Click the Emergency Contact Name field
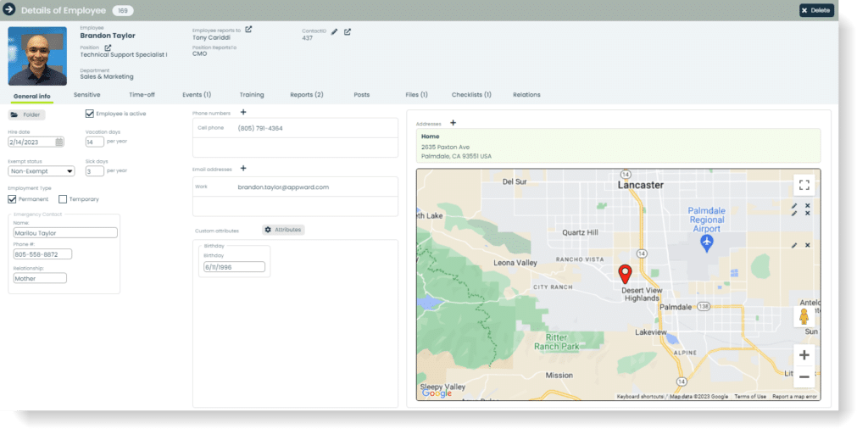The height and width of the screenshot is (440, 868). pyautogui.click(x=65, y=233)
